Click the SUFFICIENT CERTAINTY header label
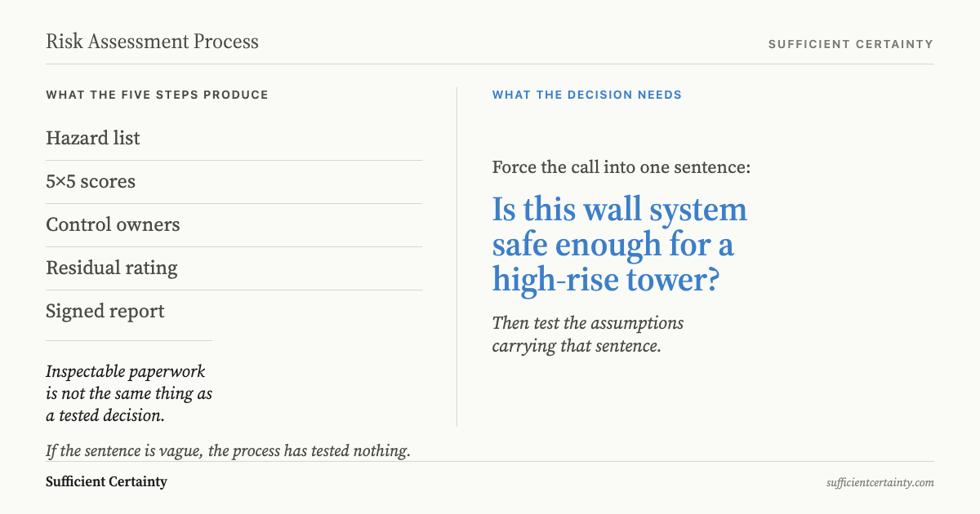980x514 pixels. (850, 44)
